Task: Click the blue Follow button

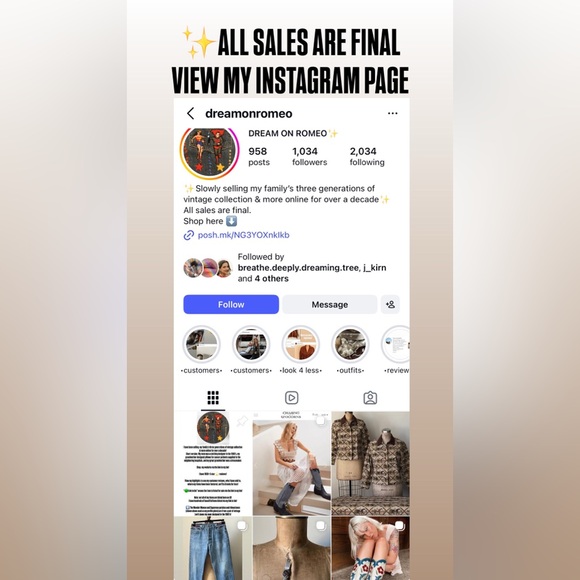Action: coord(231,304)
